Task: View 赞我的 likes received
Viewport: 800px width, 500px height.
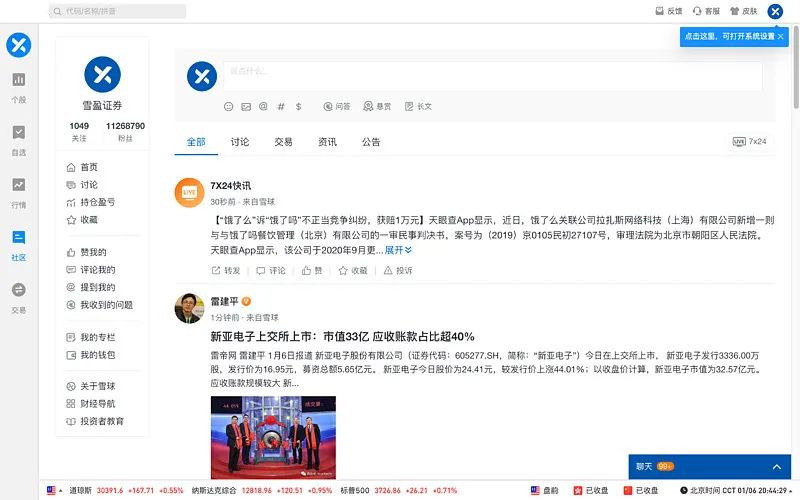Action: [x=86, y=252]
